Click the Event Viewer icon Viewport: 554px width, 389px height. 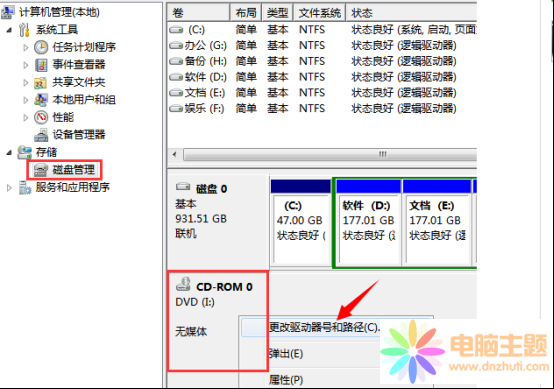pyautogui.click(x=41, y=65)
